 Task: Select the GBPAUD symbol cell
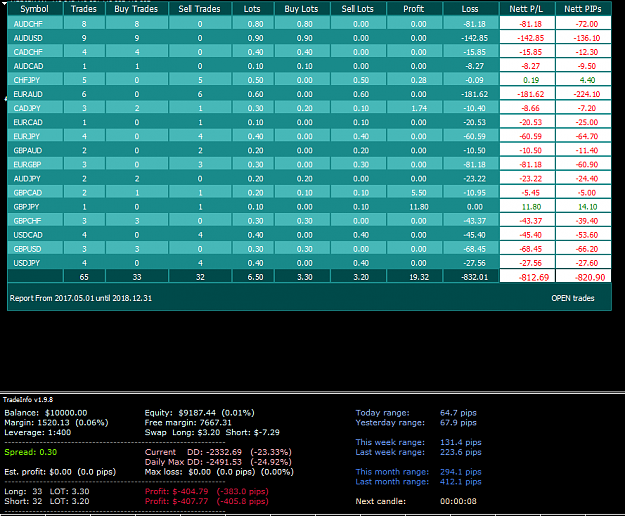(35, 151)
